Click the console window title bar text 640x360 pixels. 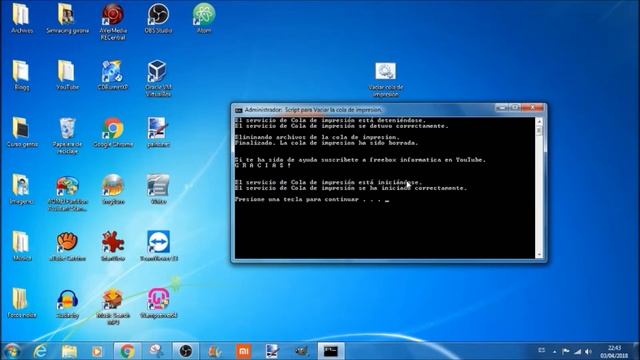[313, 110]
